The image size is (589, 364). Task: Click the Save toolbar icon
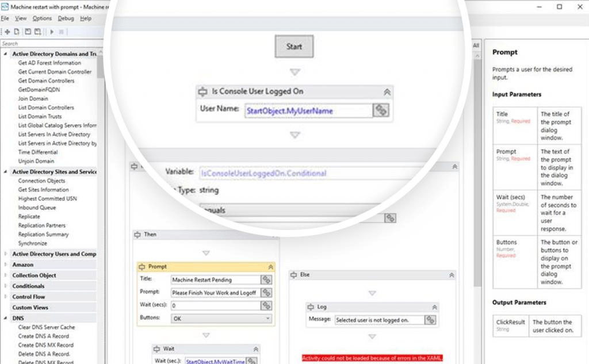pyautogui.click(x=28, y=32)
